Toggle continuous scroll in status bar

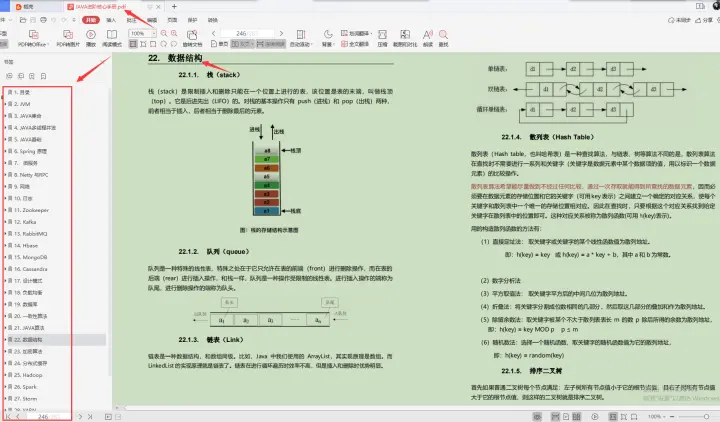[555, 416]
